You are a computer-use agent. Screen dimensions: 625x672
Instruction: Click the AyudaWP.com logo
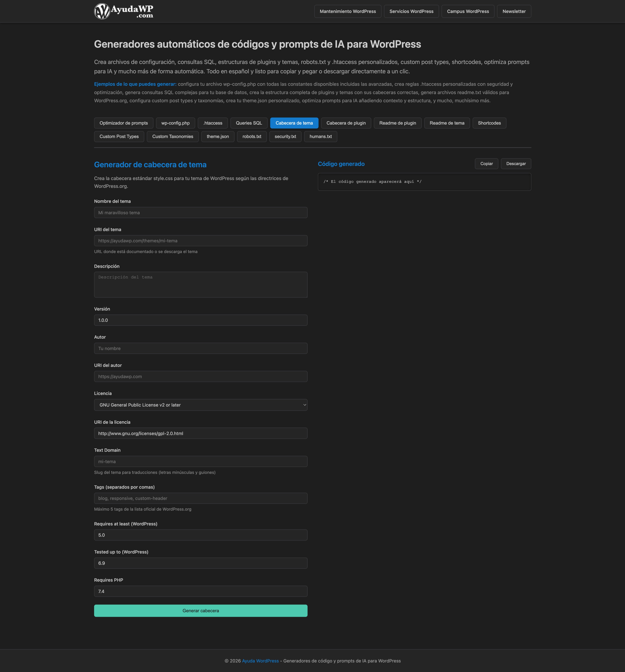click(x=124, y=11)
